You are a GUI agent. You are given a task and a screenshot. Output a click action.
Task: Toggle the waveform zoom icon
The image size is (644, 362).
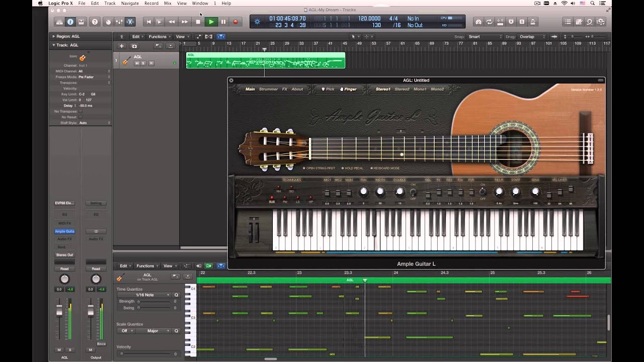(x=554, y=37)
